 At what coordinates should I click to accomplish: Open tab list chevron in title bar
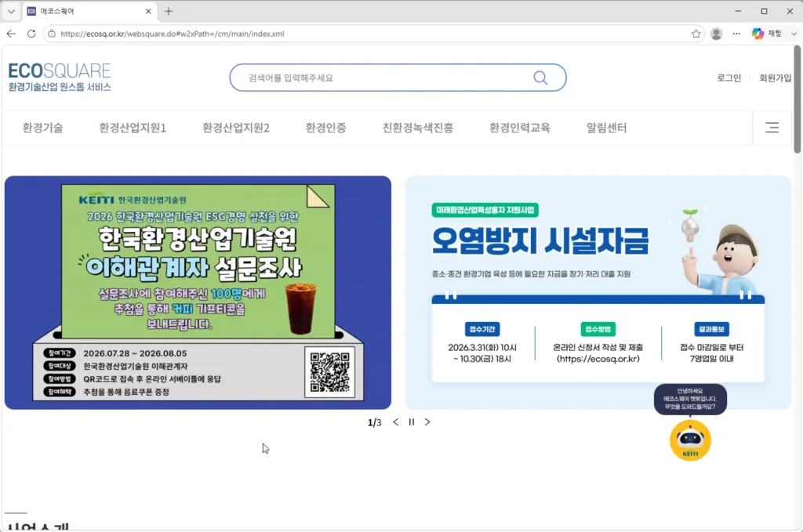click(x=11, y=11)
